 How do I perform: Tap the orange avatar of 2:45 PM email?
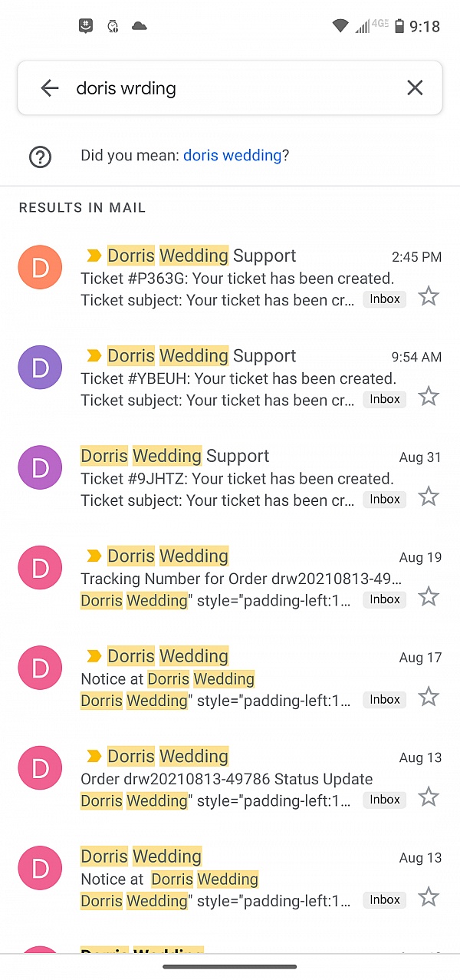40,267
